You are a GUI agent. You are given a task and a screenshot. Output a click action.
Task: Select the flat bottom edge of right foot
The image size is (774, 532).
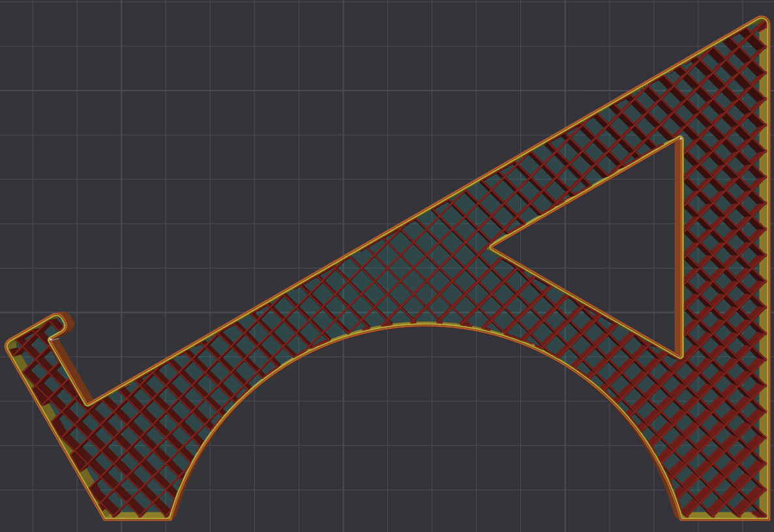point(724,518)
